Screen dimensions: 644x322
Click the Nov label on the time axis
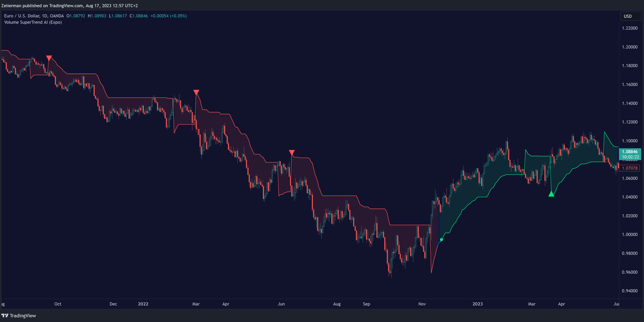422,304
